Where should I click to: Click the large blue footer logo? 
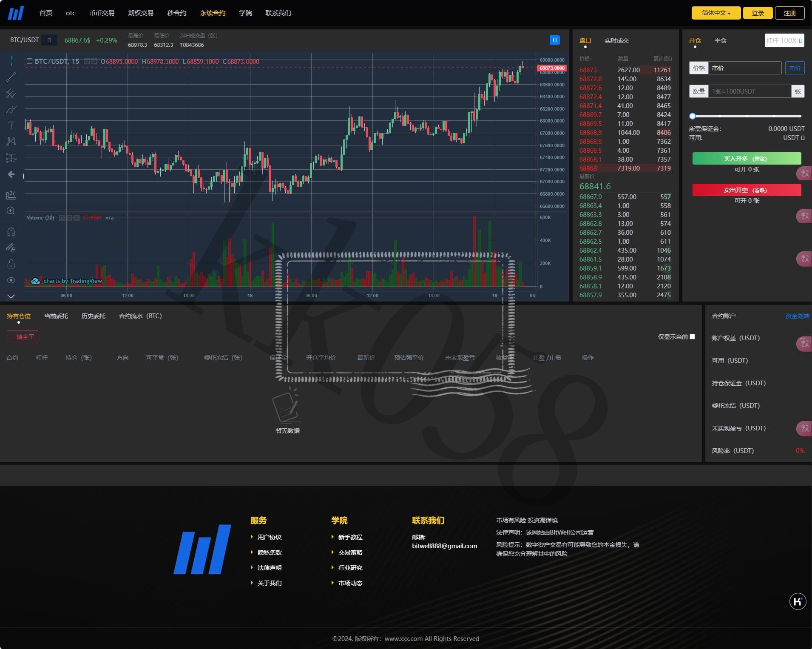click(x=202, y=549)
